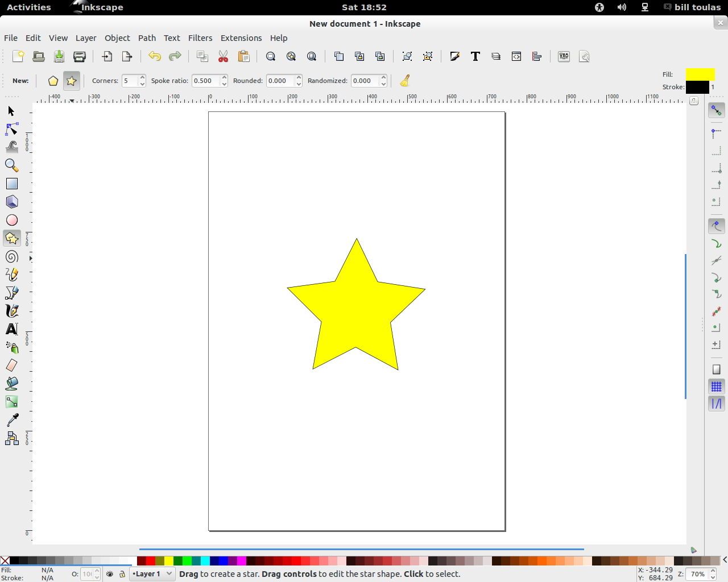Select the Spiral tool
Viewport: 728px width, 582px height.
pyautogui.click(x=11, y=256)
